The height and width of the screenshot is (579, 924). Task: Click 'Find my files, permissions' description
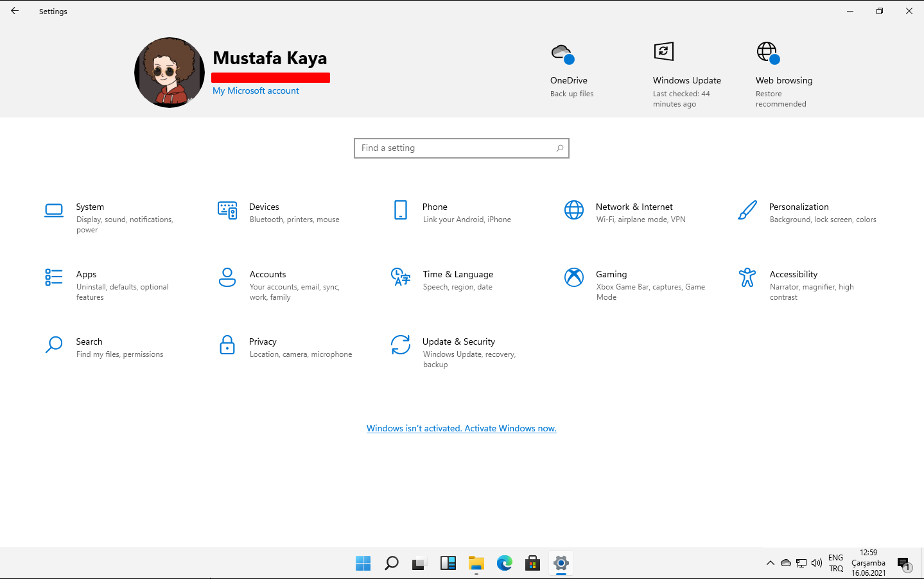(x=119, y=354)
